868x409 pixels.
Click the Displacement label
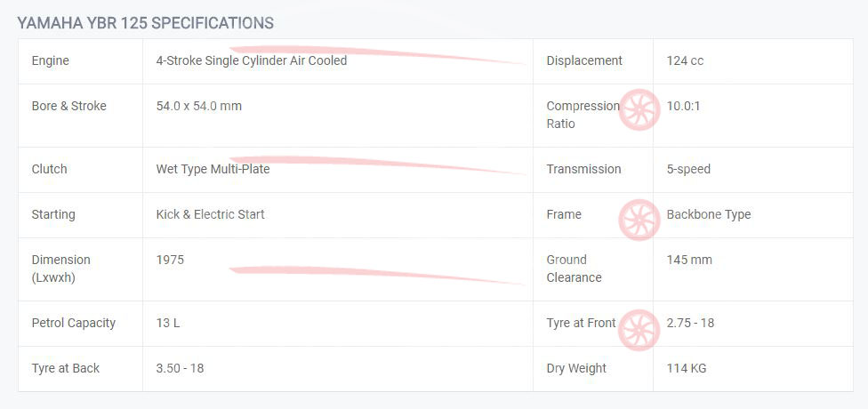[584, 60]
